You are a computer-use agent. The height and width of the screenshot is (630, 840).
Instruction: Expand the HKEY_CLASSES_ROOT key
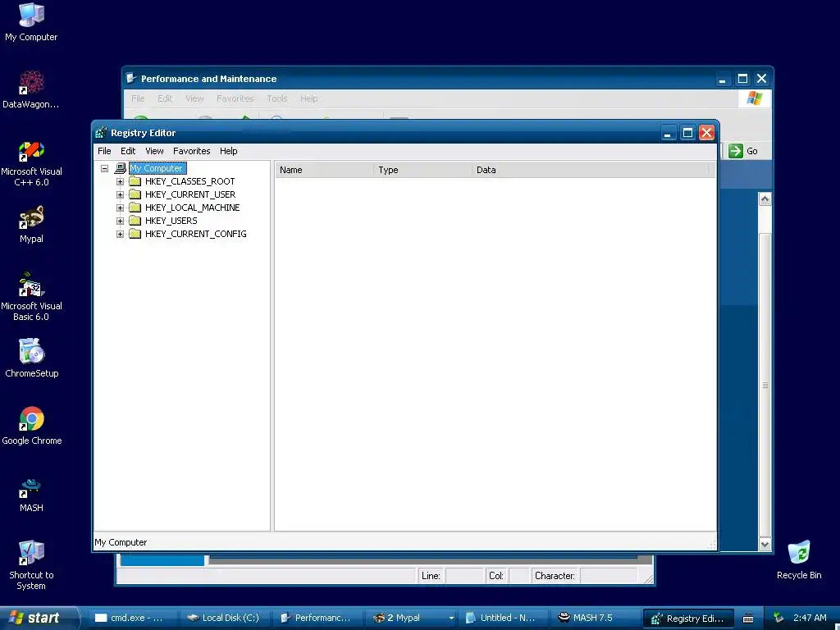(x=120, y=181)
